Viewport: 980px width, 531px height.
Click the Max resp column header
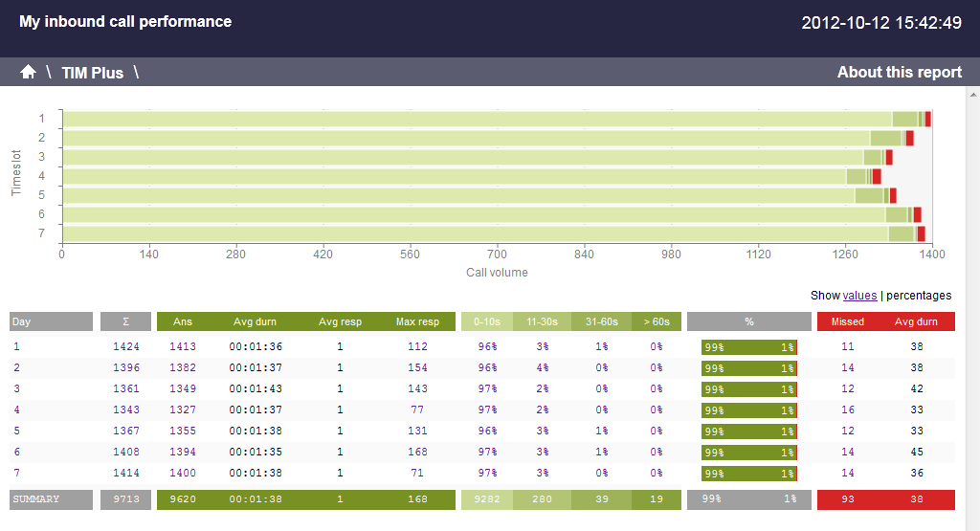click(417, 321)
